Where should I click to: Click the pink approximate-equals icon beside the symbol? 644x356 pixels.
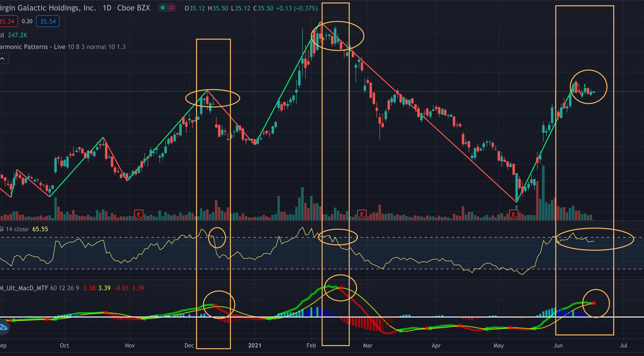click(x=171, y=8)
